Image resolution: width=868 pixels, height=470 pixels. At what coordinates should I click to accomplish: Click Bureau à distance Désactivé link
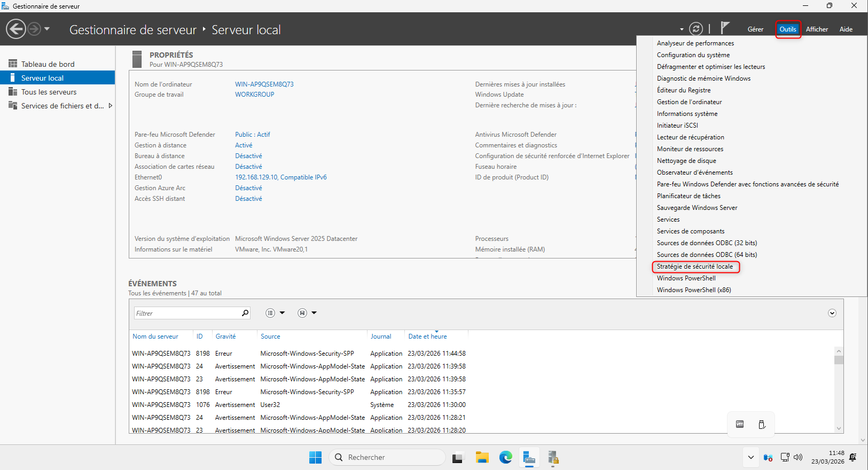(x=248, y=156)
